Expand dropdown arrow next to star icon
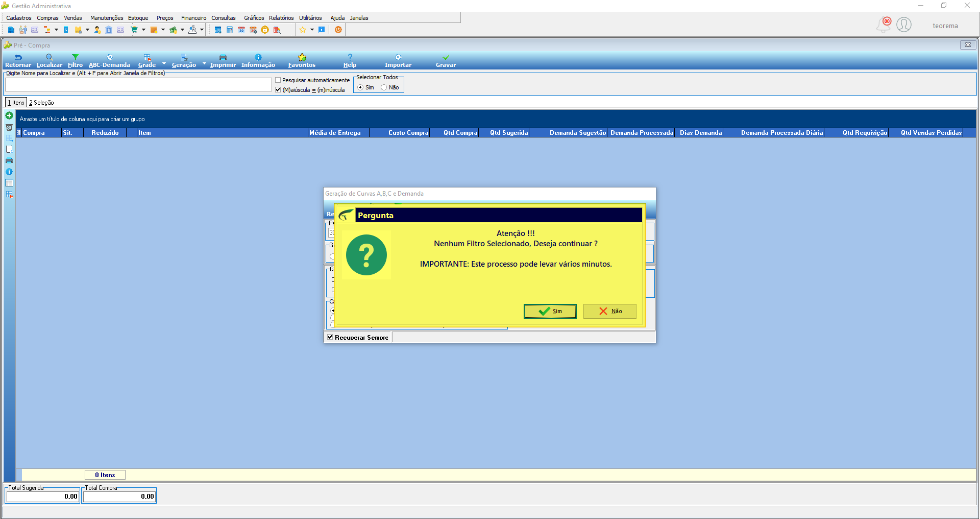This screenshot has height=519, width=980. coord(312,30)
